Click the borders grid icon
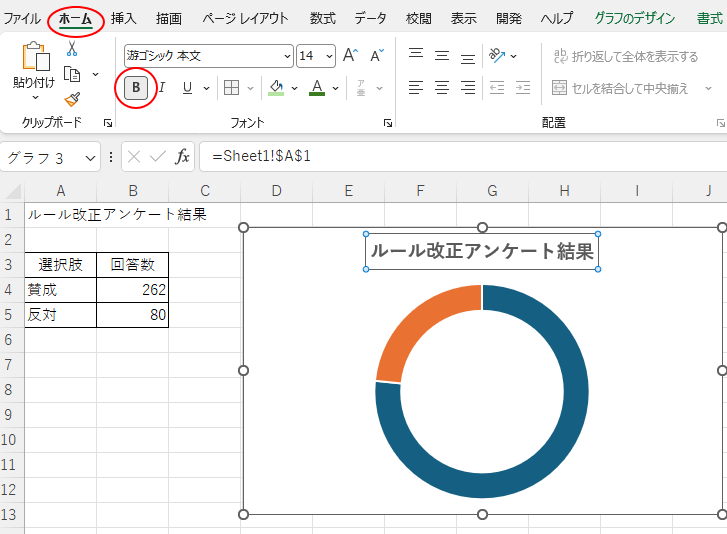Image resolution: width=727 pixels, height=534 pixels. [x=231, y=88]
